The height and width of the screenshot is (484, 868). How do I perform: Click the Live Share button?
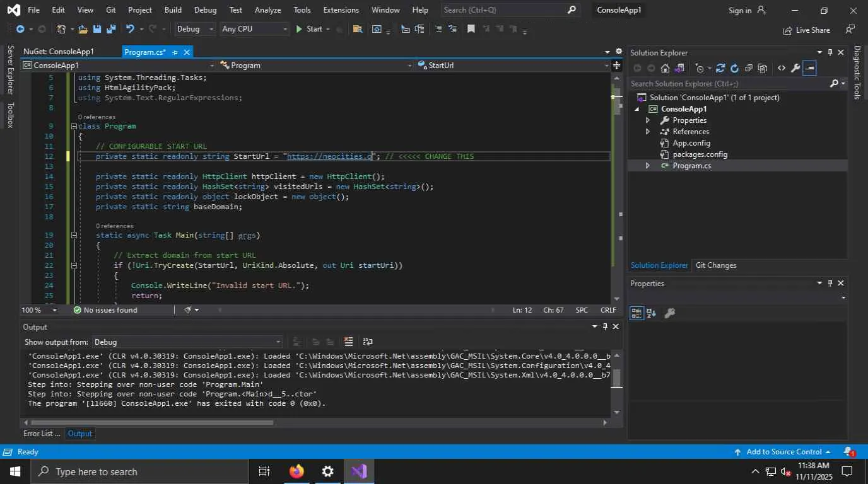(806, 30)
